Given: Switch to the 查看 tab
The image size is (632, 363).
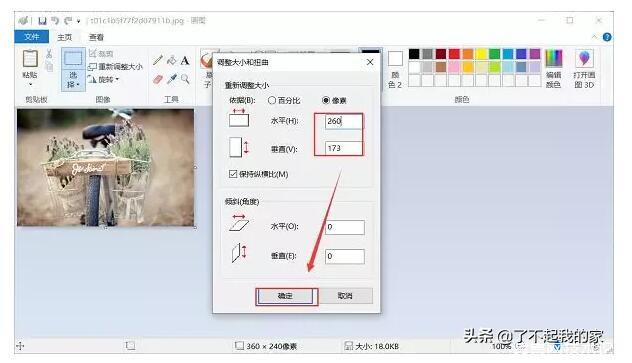Looking at the screenshot, I should 96,37.
